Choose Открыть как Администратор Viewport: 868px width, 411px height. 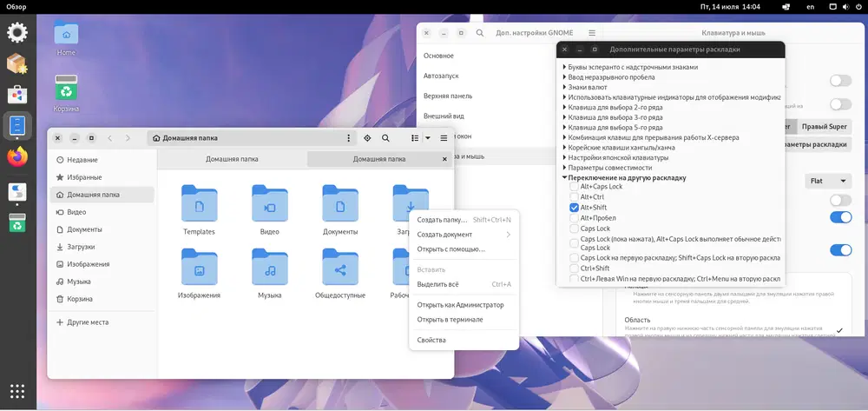click(x=464, y=305)
